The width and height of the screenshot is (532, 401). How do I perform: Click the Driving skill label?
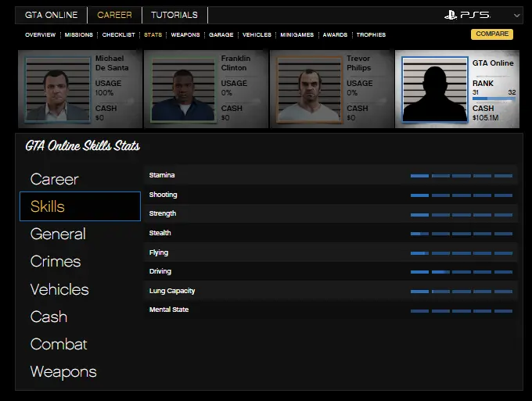click(160, 271)
